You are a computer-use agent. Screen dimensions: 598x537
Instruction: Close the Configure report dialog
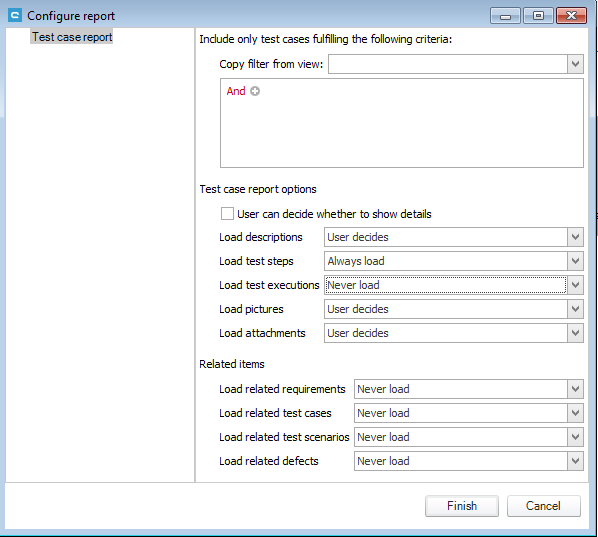tap(571, 16)
